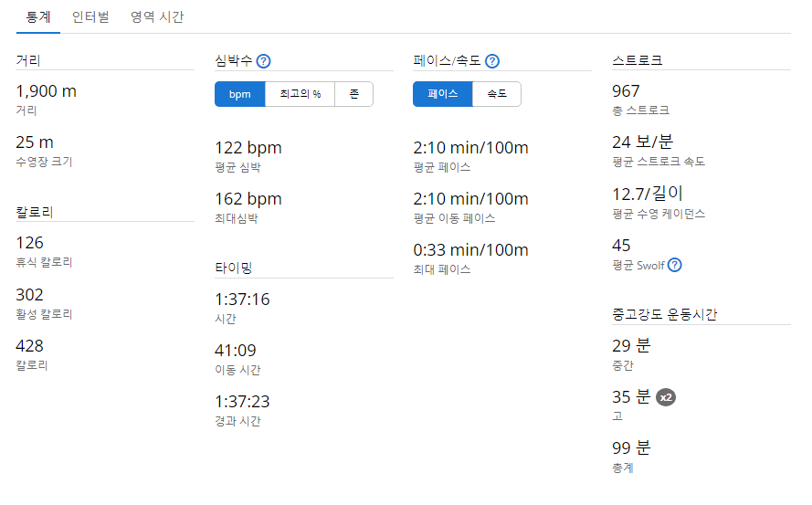The width and height of the screenshot is (812, 505).
Task: Open help icon beside 평균 Swolf
Action: [675, 265]
